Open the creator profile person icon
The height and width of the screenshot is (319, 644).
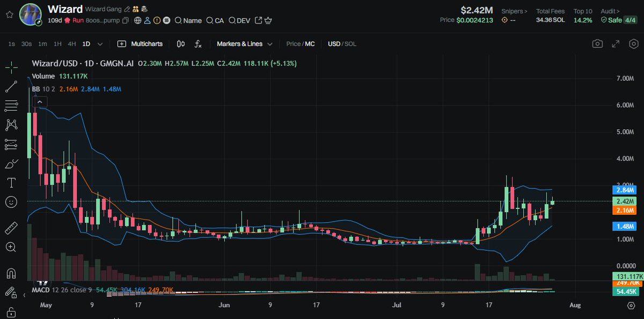[148, 20]
